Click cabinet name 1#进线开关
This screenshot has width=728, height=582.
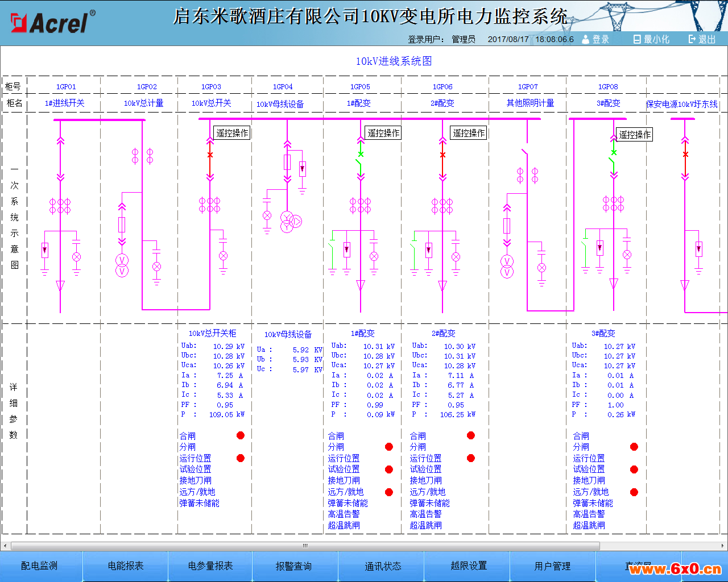(65, 103)
